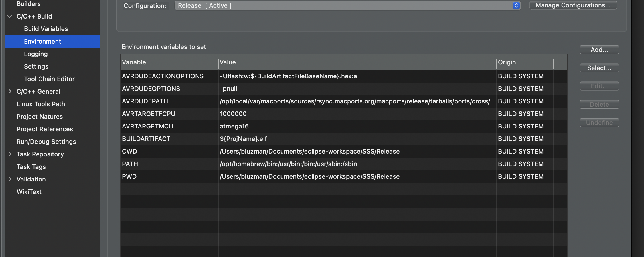Click the Add button to create a variable
644x257 pixels.
tap(599, 49)
